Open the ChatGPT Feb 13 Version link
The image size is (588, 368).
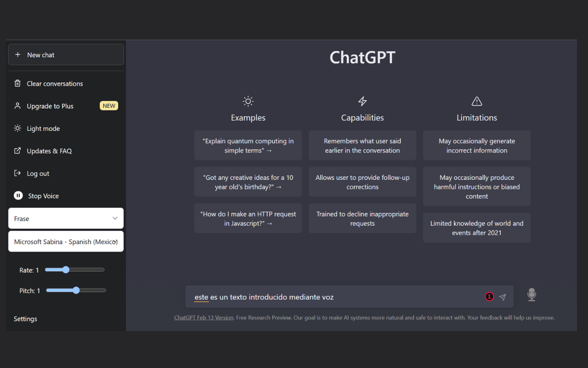point(204,317)
